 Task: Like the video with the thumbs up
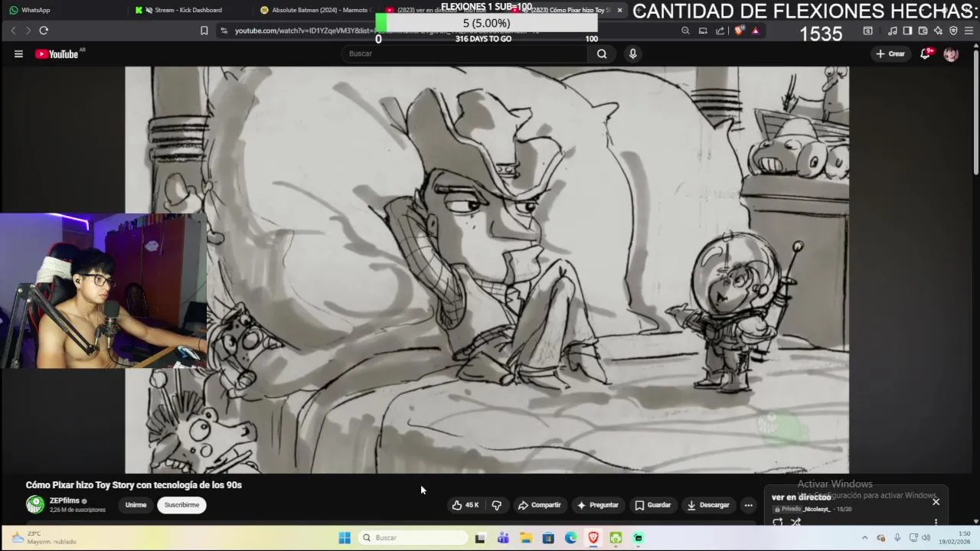pos(465,505)
